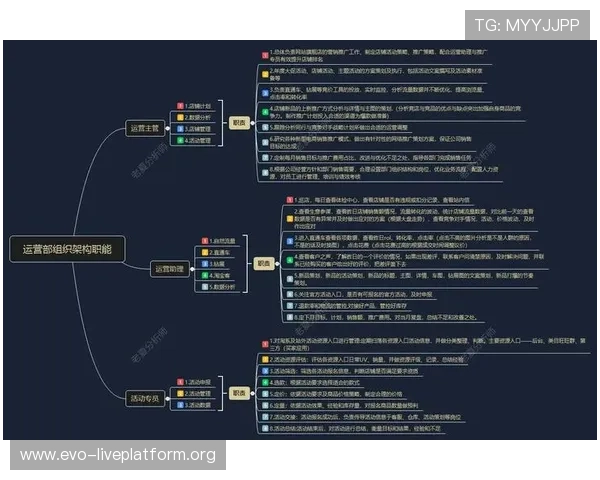Click the yellow priority 2 icon beside 数据分析 under 运营主管
The width and height of the screenshot is (600, 480).
point(180,117)
